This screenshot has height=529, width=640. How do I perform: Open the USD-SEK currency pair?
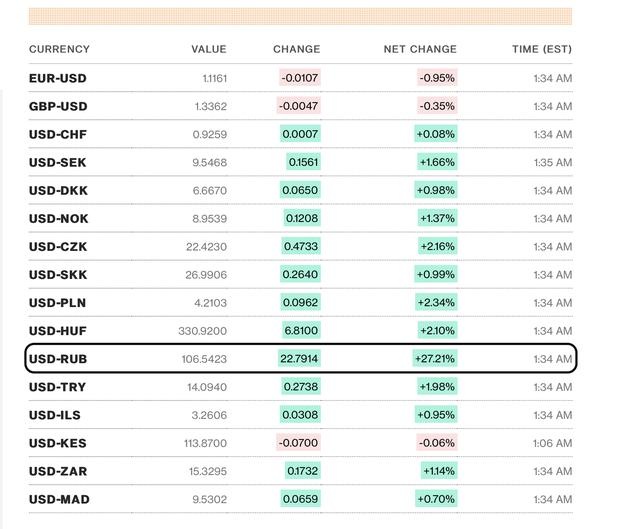click(58, 162)
